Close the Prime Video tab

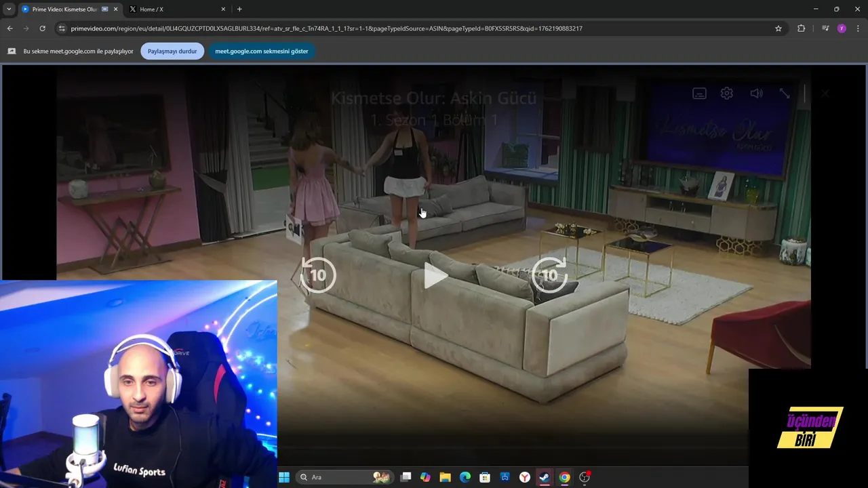(115, 9)
